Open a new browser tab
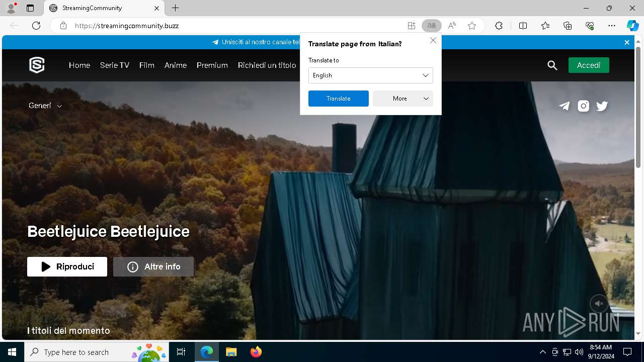This screenshot has width=644, height=362. [175, 8]
